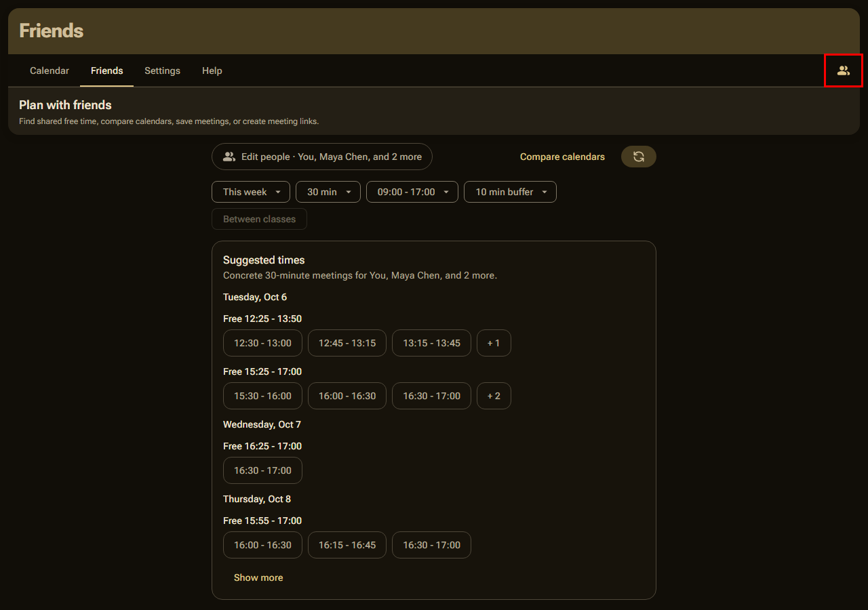Click the Suggested times heading
Image resolution: width=868 pixels, height=610 pixels.
tap(264, 260)
